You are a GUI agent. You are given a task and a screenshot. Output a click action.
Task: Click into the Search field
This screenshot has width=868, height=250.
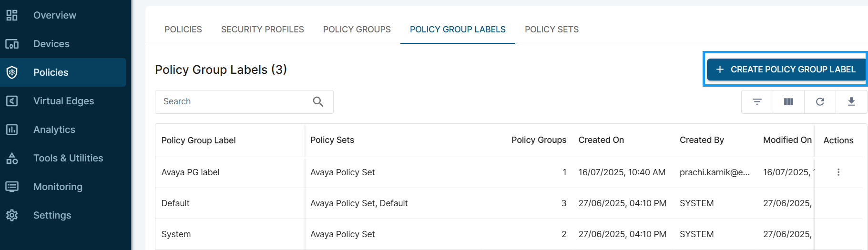pos(234,101)
